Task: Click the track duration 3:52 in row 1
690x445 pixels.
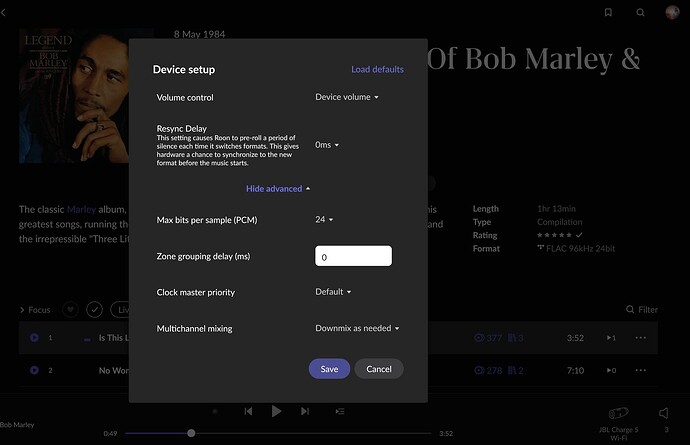Action: (x=575, y=338)
